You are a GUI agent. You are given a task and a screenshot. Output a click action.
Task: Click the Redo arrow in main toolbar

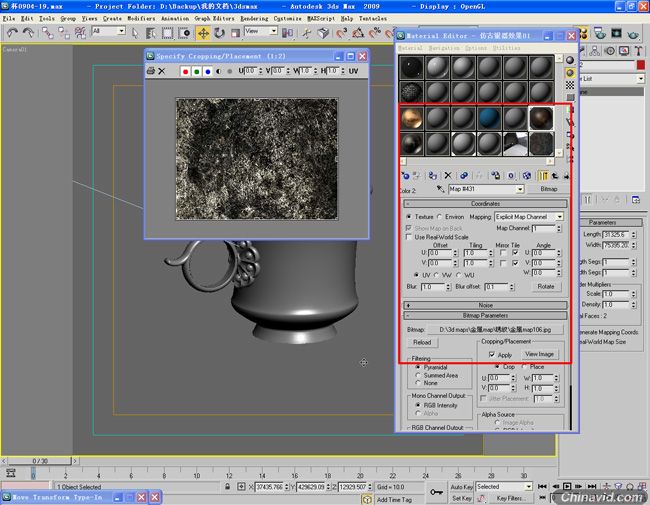(28, 33)
